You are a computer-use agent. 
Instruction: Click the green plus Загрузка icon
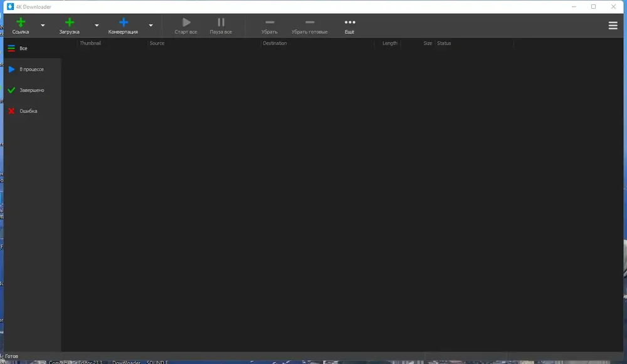pyautogui.click(x=70, y=23)
